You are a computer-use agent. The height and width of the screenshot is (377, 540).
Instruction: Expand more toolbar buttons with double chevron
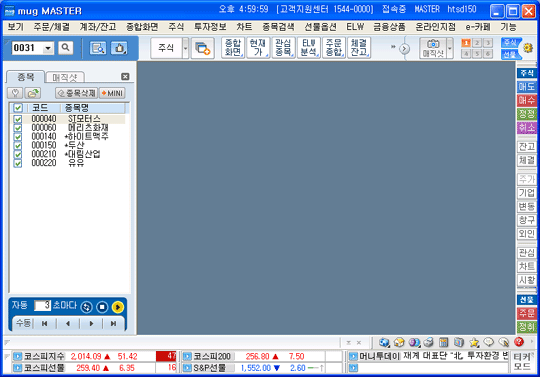(x=393, y=46)
